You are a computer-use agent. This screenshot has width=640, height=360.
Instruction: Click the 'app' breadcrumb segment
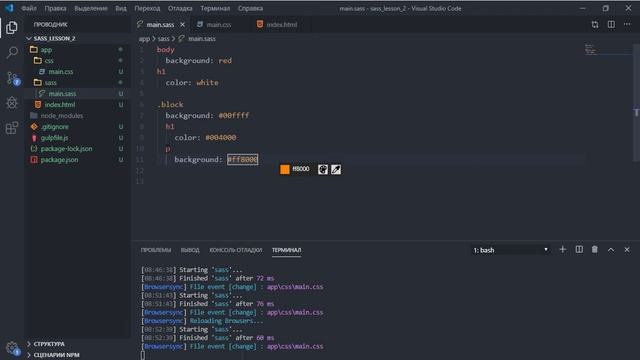[144, 39]
